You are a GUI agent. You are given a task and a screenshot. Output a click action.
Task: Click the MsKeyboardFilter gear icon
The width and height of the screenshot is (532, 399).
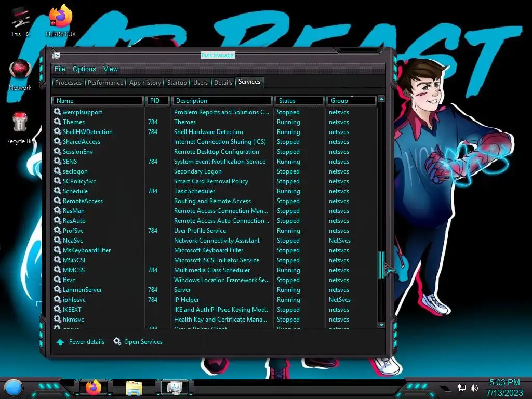[57, 250]
